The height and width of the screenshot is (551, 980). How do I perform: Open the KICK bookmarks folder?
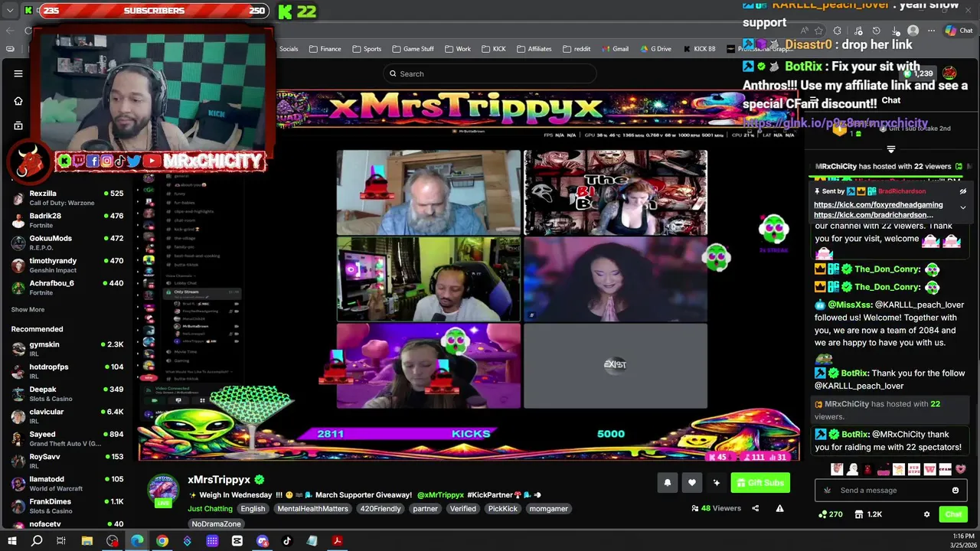[494, 49]
